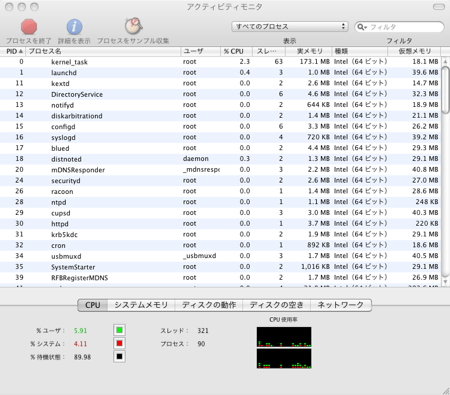The width and height of the screenshot is (450, 395).
Task: Select the distnoted process row
Action: click(220, 159)
